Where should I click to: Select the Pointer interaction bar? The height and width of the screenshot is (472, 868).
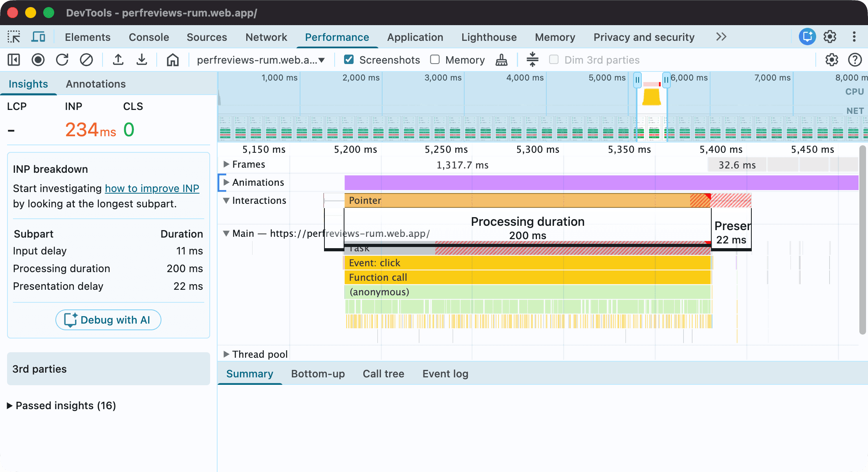click(527, 200)
